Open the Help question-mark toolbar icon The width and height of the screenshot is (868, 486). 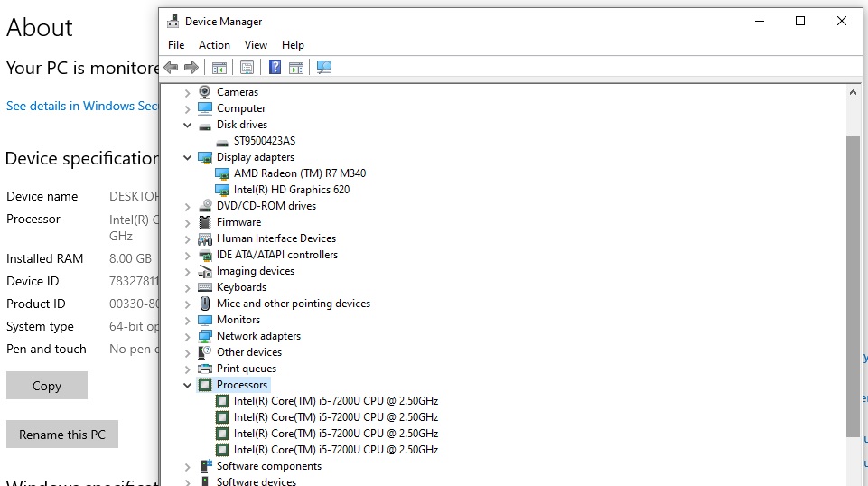(275, 68)
